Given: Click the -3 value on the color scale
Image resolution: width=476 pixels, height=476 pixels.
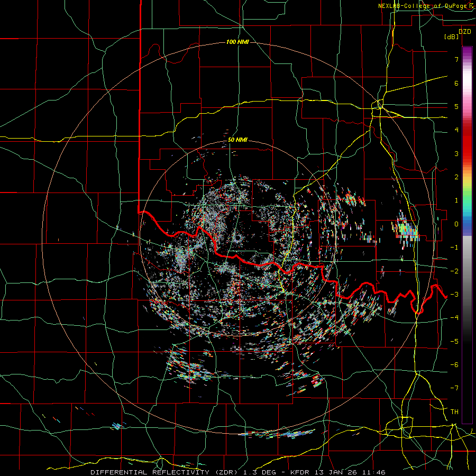Looking at the screenshot, I should pos(454,295).
